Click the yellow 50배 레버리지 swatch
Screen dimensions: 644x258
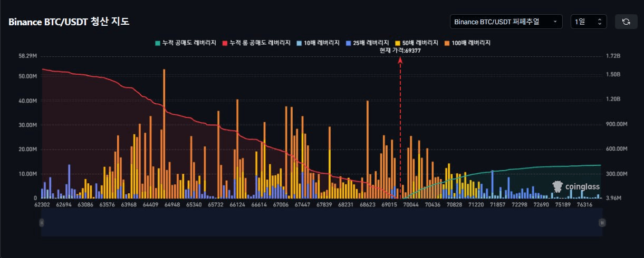pos(397,43)
